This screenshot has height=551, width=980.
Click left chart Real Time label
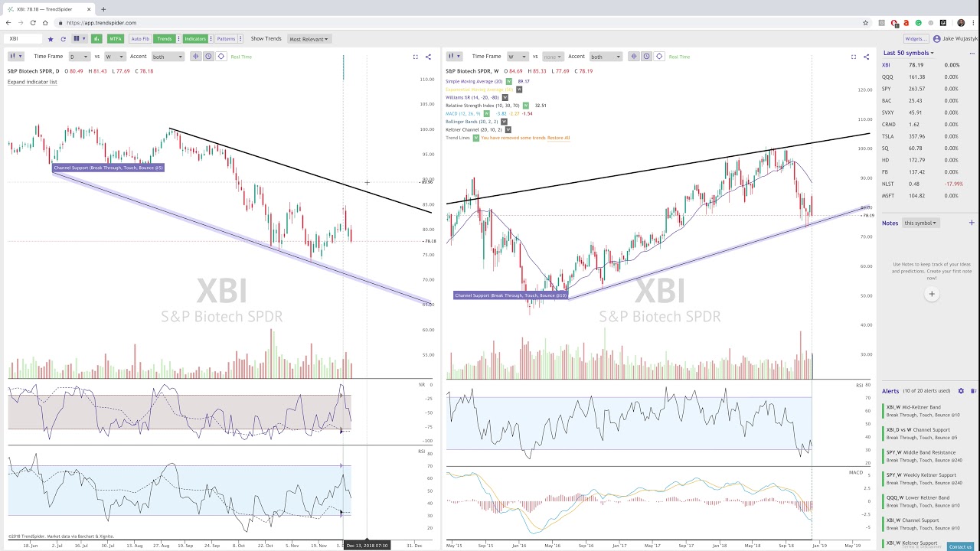tap(241, 57)
